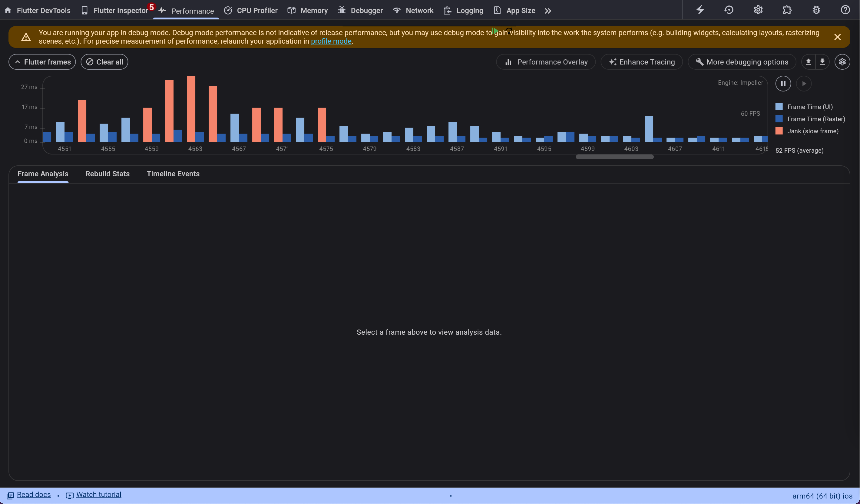This screenshot has width=860, height=504.
Task: Open DevTools settings gear in top bar
Action: point(758,10)
